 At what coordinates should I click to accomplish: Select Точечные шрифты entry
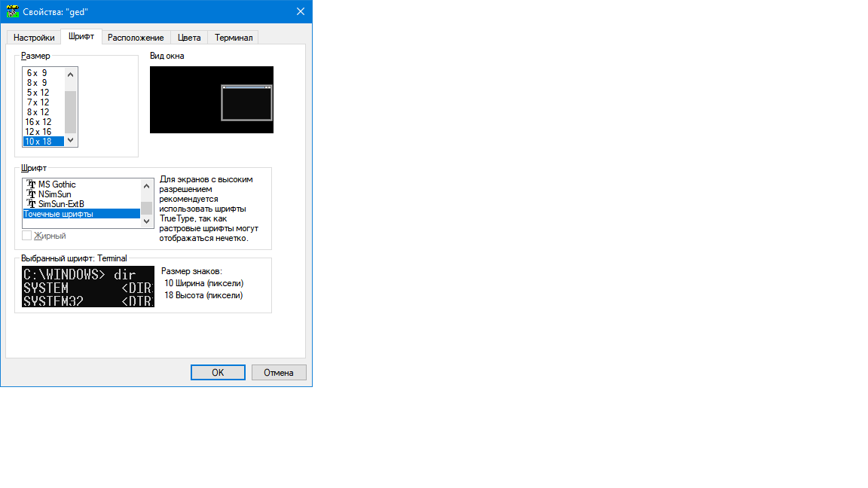[x=81, y=214]
